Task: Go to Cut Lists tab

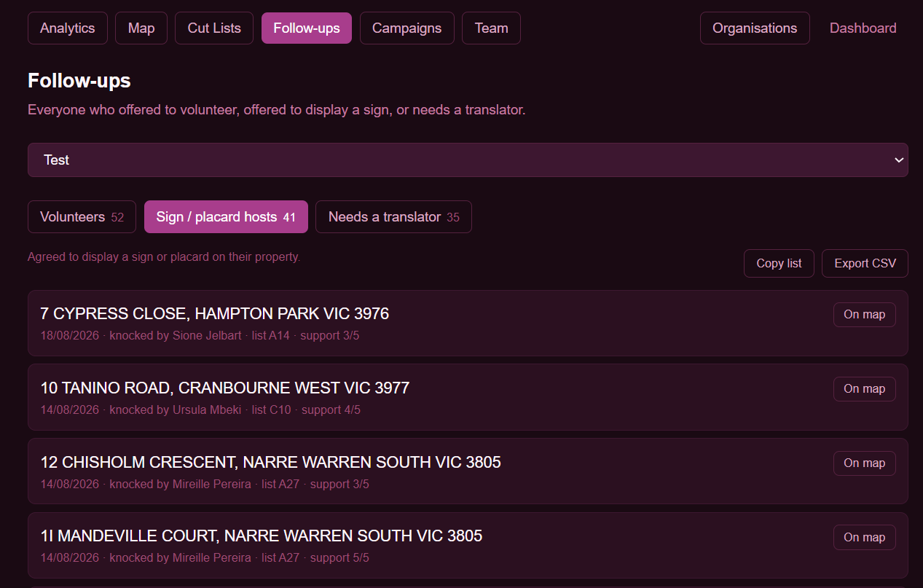Action: point(214,28)
